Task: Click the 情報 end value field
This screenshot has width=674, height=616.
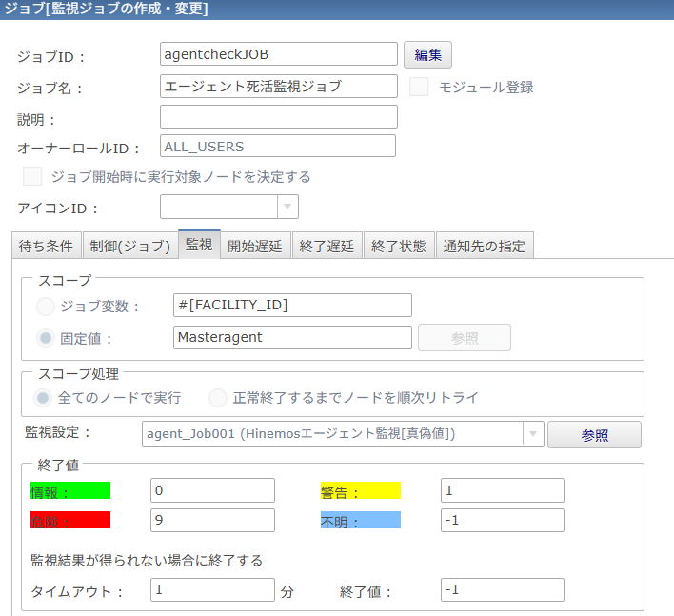Action: tap(212, 490)
